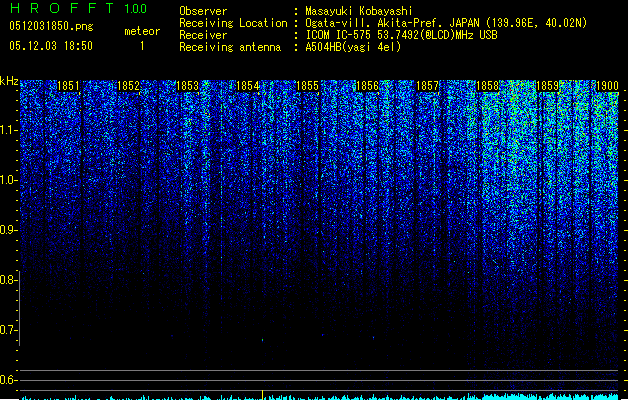Click the 1.0 kHz axis label

click(x=8, y=180)
